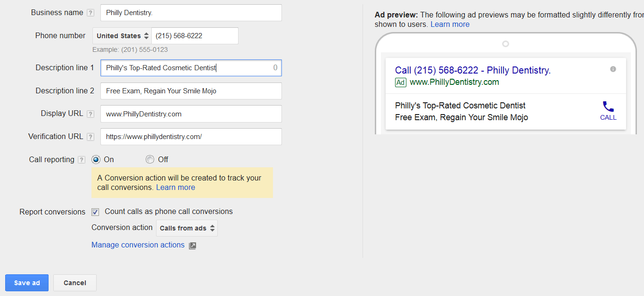Select the Call reporting On radio button
Image resolution: width=644 pixels, height=296 pixels.
[x=96, y=159]
